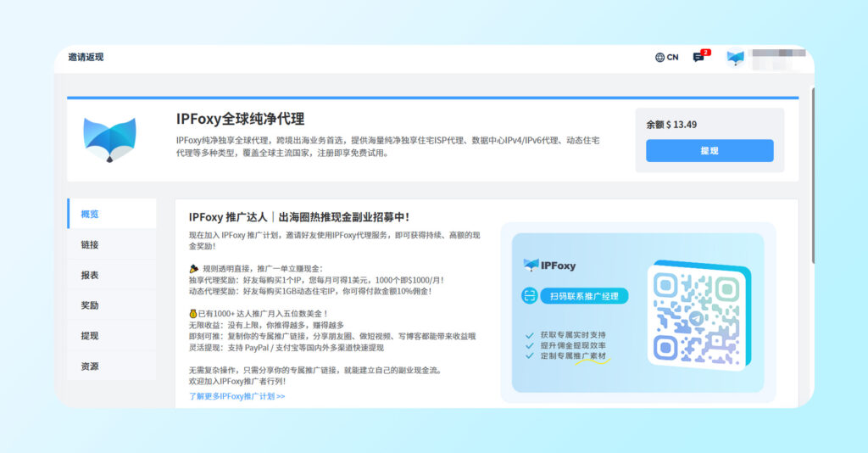Follow the 了解更多IPFoxy推广计划 link

pyautogui.click(x=236, y=396)
